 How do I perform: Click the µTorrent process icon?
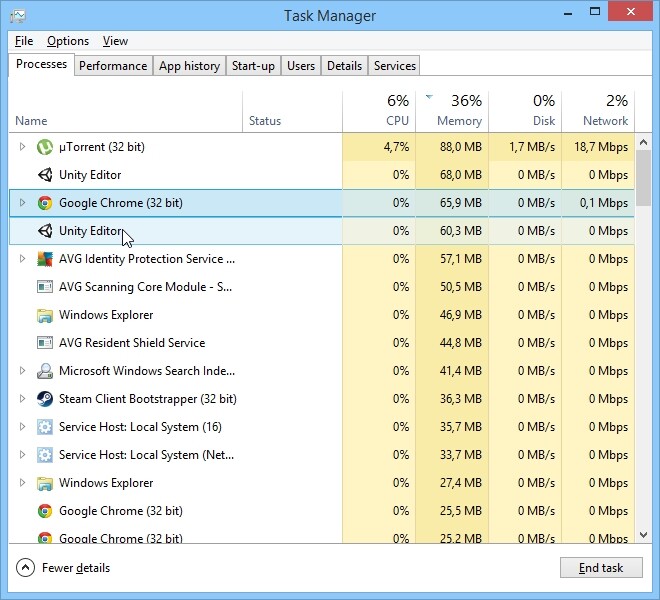(x=45, y=147)
